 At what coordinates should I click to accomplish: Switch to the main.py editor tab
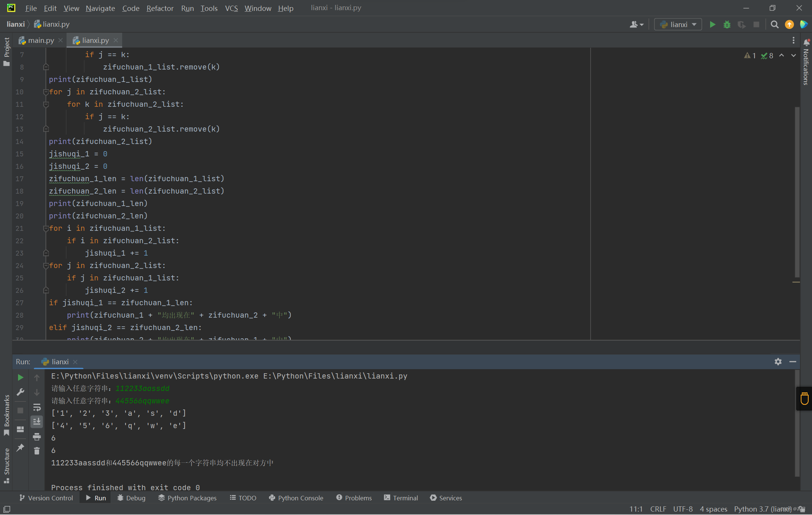41,40
